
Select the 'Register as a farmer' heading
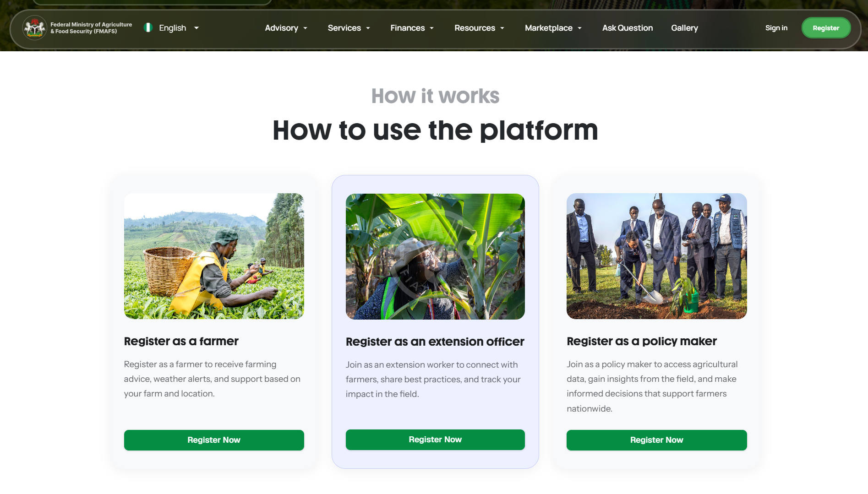tap(181, 342)
